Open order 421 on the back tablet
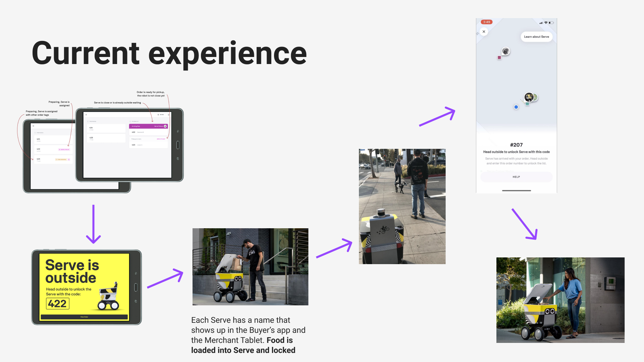Viewport: 644px width, 362px height. (x=53, y=140)
